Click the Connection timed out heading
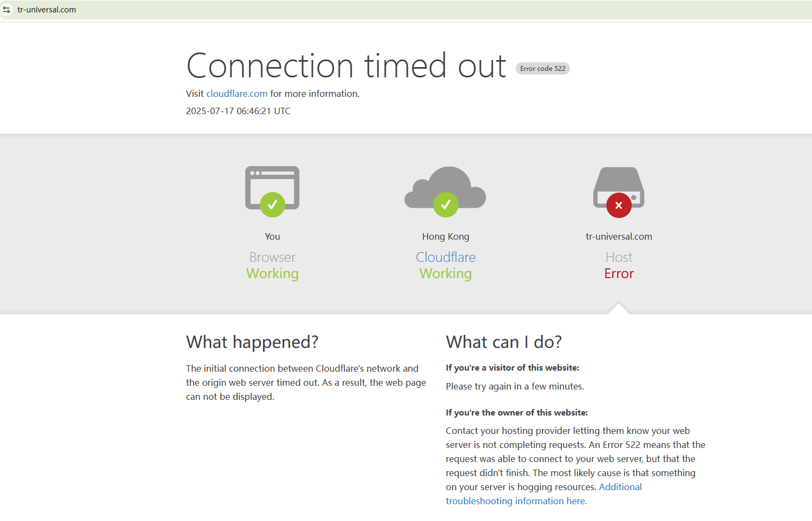This screenshot has width=812, height=521. coord(346,66)
